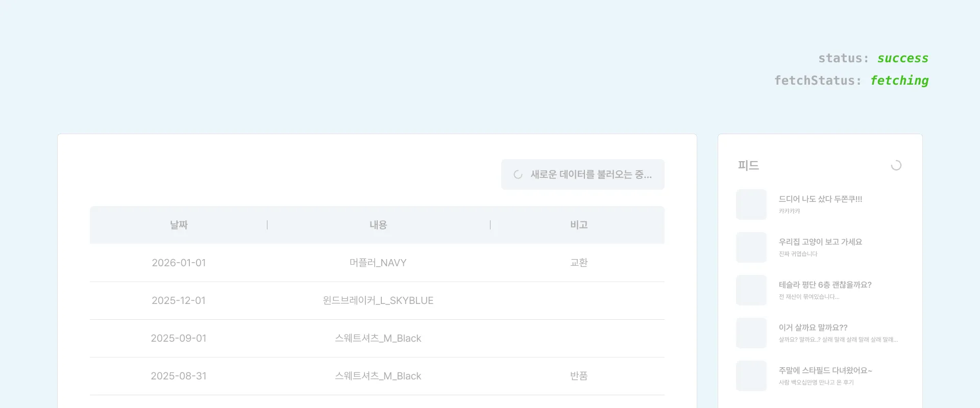The image size is (980, 408).
Task: Open thumbnail of '테슬라 평단 6층 괜찮을까요?' post
Action: (x=751, y=290)
